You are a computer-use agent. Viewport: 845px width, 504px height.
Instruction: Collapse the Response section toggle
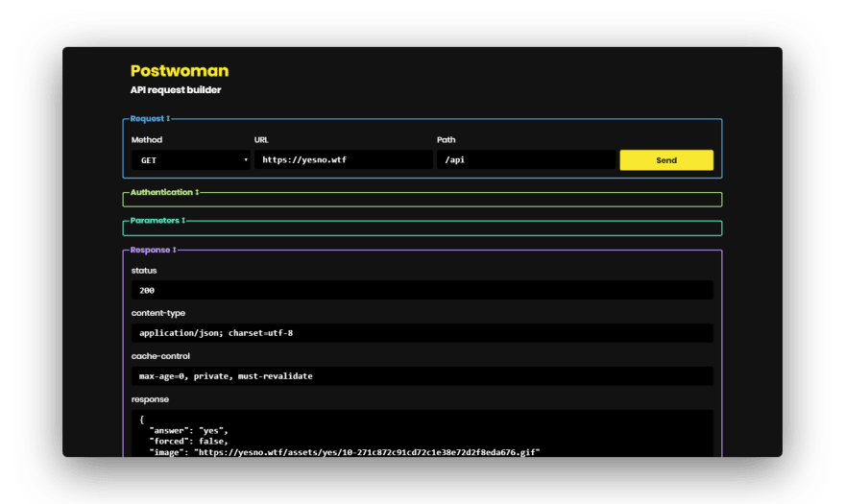(x=175, y=251)
